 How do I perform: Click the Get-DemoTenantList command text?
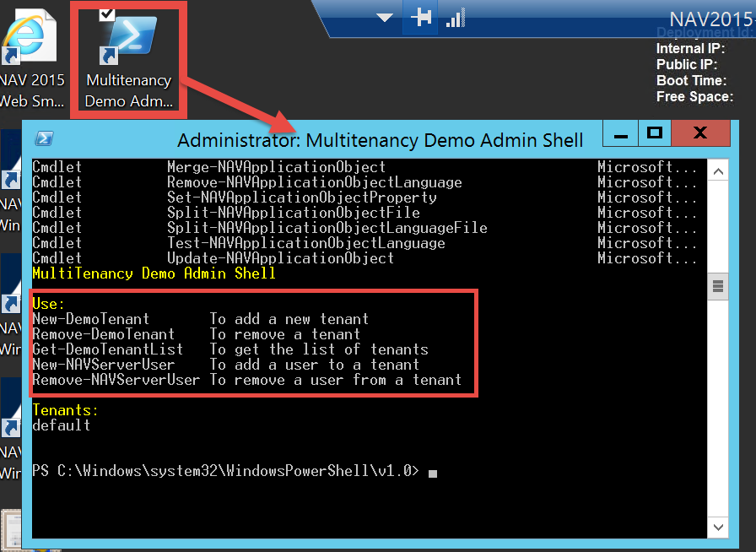tap(107, 349)
